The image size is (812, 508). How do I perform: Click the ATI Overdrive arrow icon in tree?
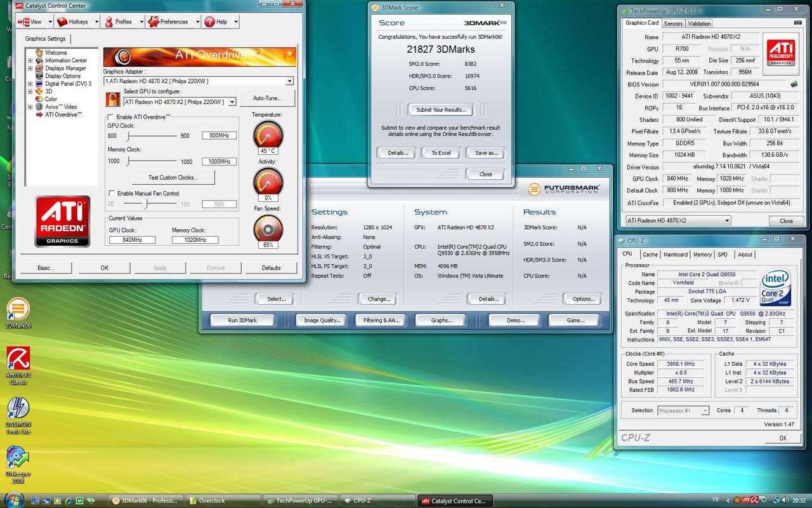point(39,114)
